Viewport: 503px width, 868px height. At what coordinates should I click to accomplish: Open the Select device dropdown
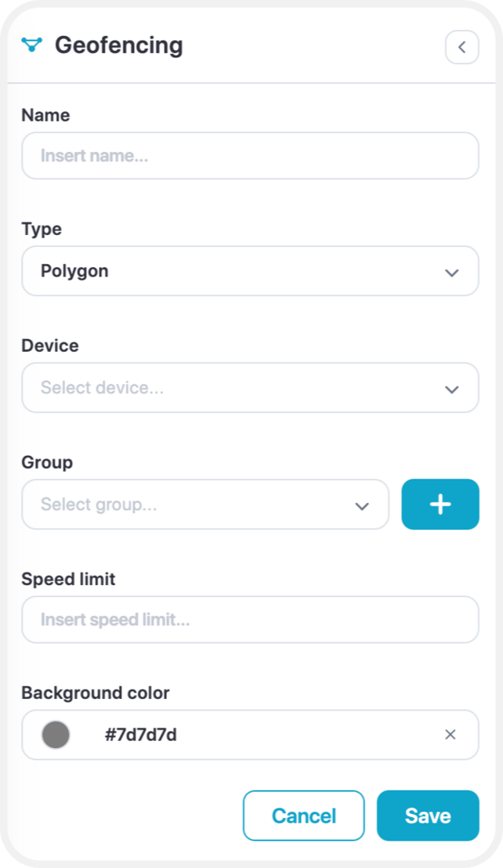coord(250,388)
